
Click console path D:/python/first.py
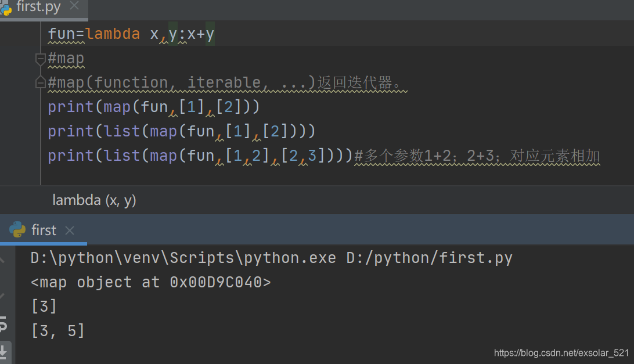430,258
